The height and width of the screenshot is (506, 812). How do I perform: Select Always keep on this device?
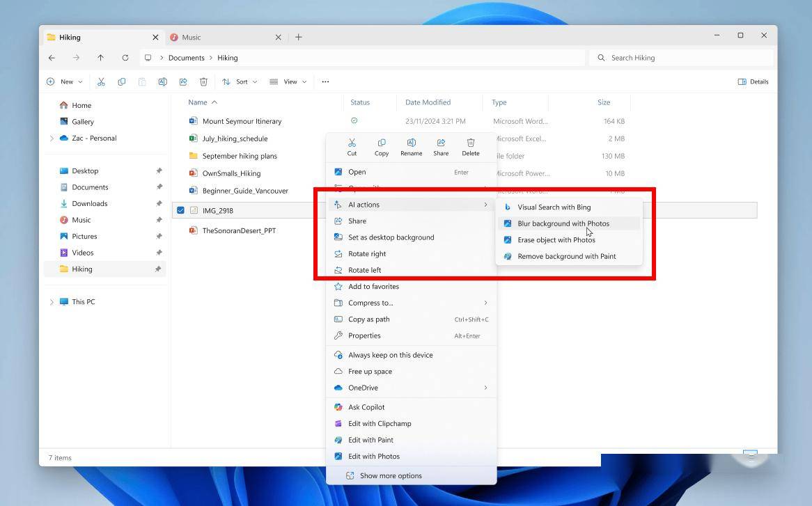click(411, 355)
